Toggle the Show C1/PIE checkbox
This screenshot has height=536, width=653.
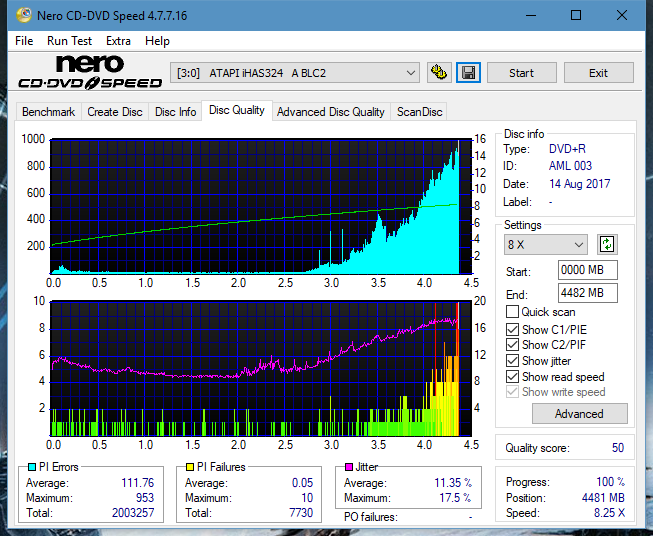[x=512, y=329]
